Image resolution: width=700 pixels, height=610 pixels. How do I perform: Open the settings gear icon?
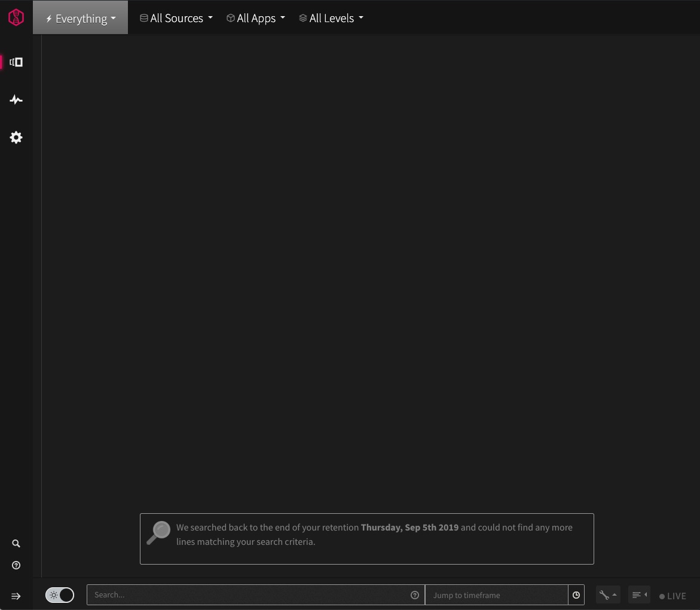point(16,137)
